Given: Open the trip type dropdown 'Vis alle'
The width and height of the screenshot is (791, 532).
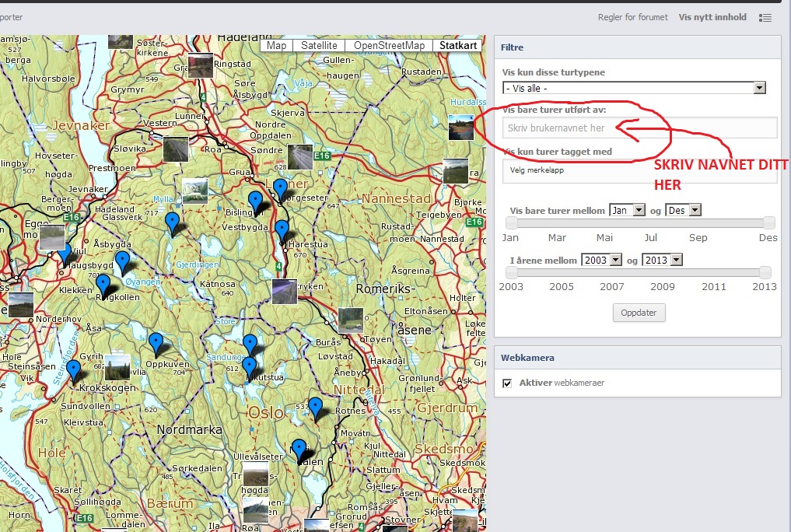Looking at the screenshot, I should point(635,88).
